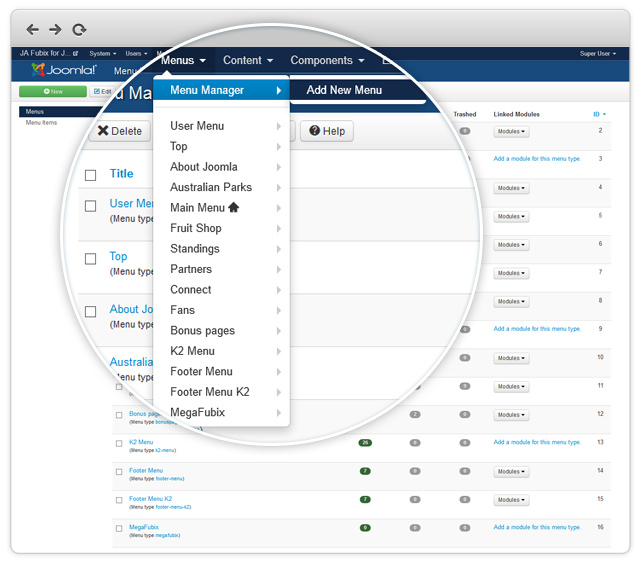Open Modules dropdown in row ID 2

[511, 131]
